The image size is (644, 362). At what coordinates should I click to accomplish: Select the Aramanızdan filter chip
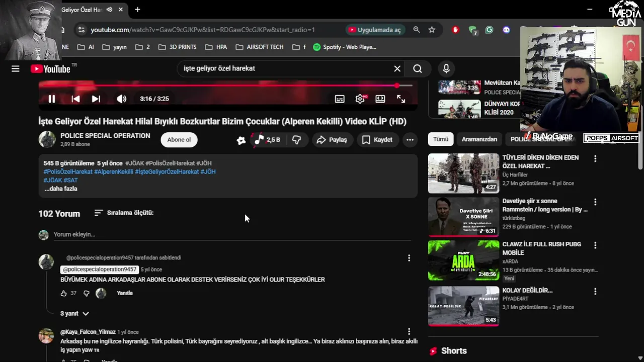pyautogui.click(x=479, y=139)
